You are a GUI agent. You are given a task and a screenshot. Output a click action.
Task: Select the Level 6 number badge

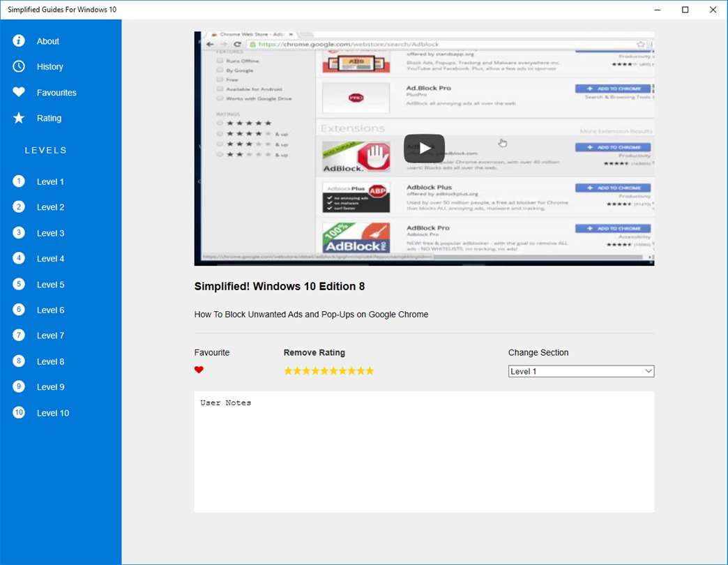point(19,310)
